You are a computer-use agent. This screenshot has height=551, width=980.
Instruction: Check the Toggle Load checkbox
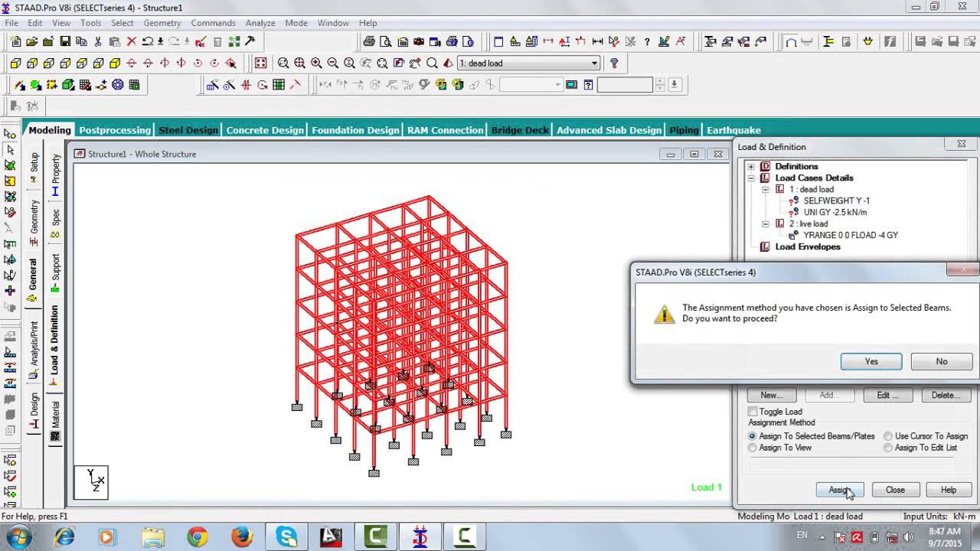[753, 412]
